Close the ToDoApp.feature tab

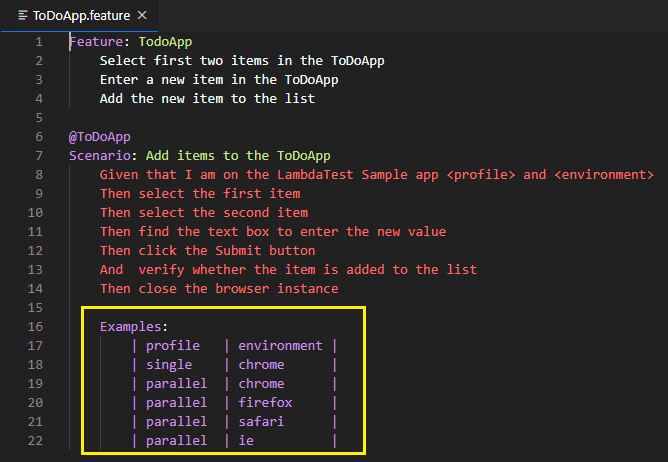[x=140, y=16]
